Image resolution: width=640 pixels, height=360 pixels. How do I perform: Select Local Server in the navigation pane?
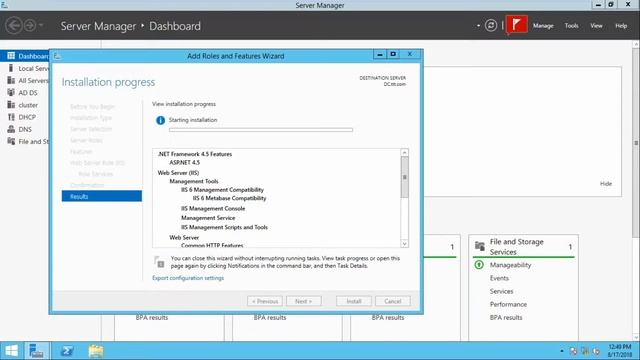point(25,68)
